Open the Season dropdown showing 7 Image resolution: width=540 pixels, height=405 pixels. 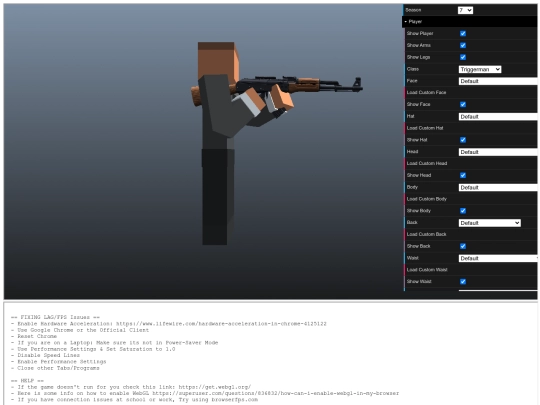tap(465, 10)
